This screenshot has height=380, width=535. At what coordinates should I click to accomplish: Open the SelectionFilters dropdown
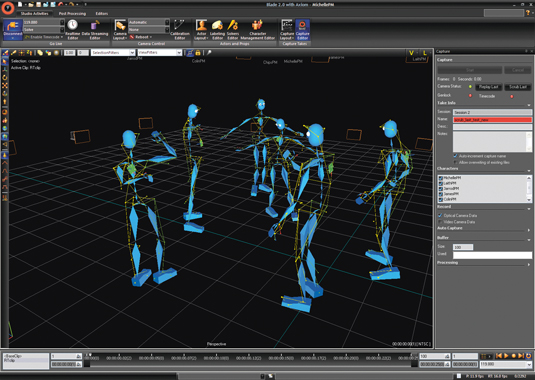point(132,53)
